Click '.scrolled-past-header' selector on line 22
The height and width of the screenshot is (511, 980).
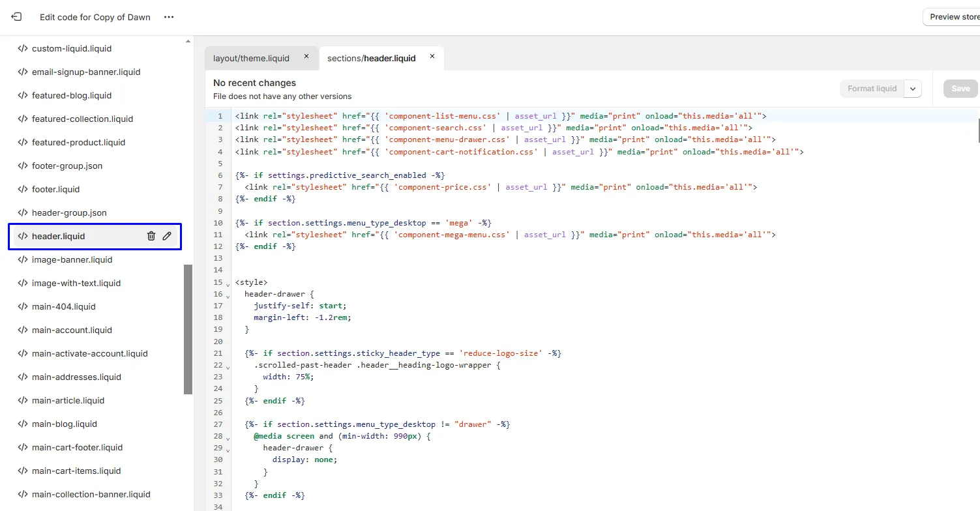pos(303,365)
